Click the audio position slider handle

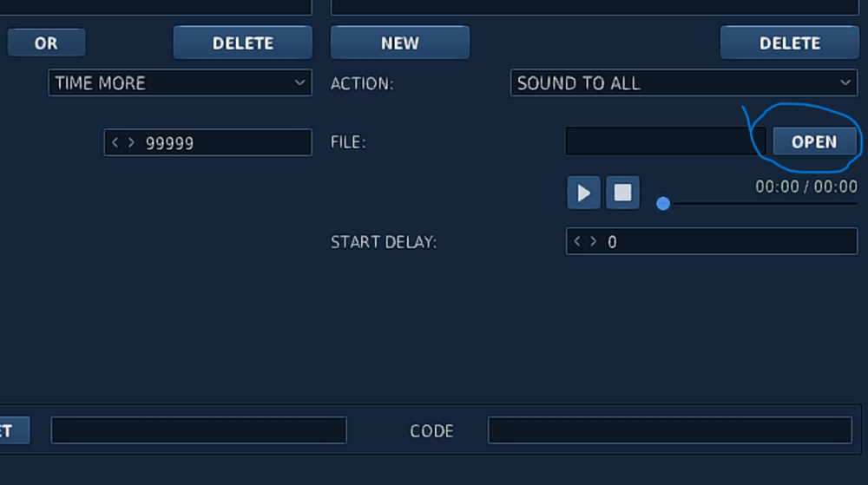pos(663,203)
